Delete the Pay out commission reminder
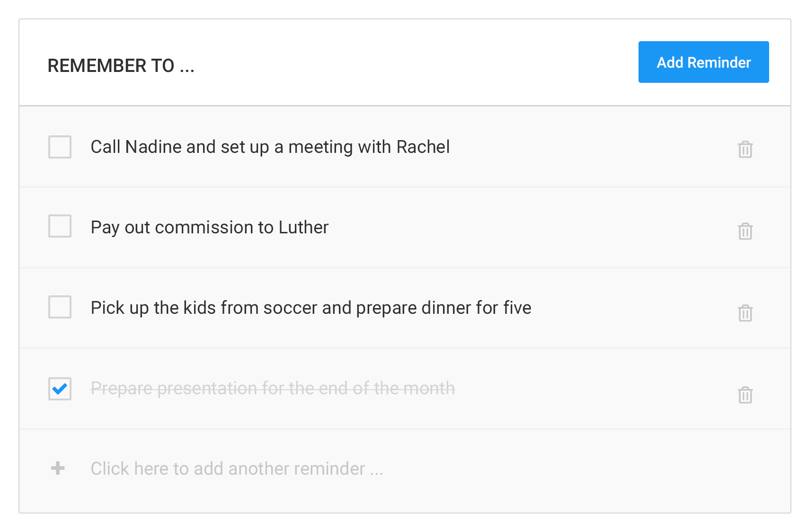Image resolution: width=807 pixels, height=532 pixels. 745,231
